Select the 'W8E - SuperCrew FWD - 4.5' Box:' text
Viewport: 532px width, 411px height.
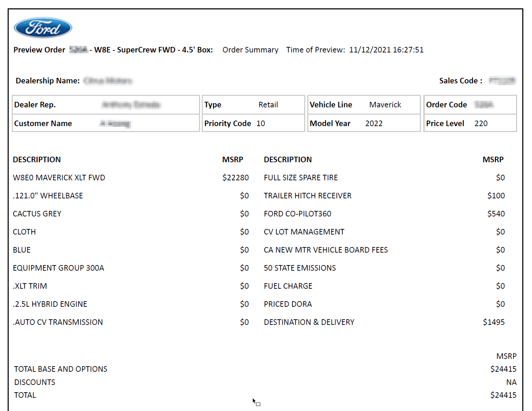(153, 50)
